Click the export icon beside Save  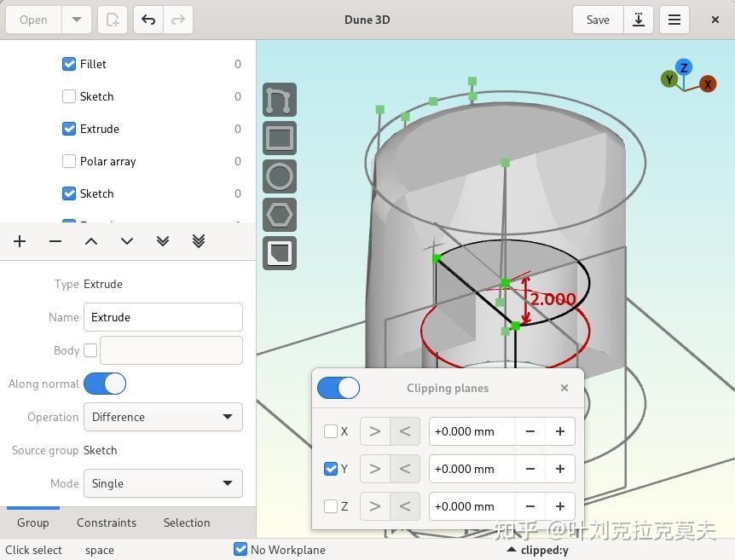tap(639, 19)
